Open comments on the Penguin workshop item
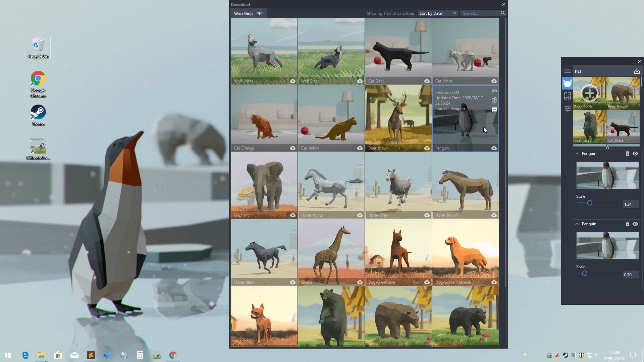Screen dimensions: 644x362 pyautogui.click(x=494, y=110)
